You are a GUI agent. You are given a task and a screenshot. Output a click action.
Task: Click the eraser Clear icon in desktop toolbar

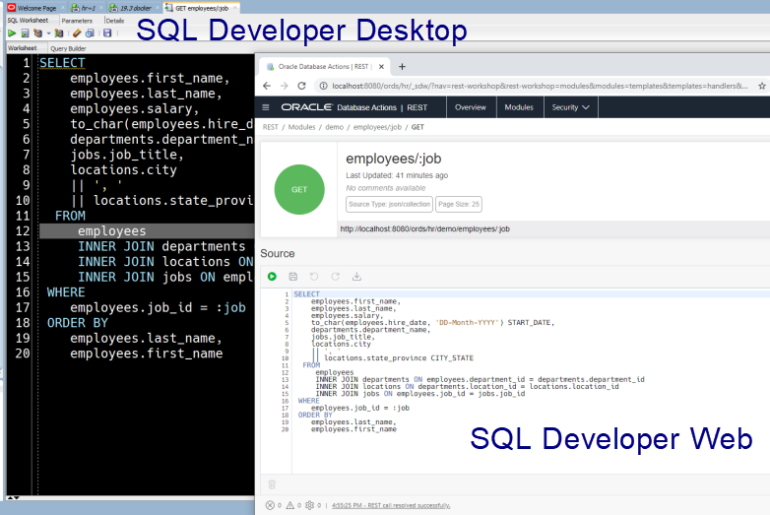(77, 33)
